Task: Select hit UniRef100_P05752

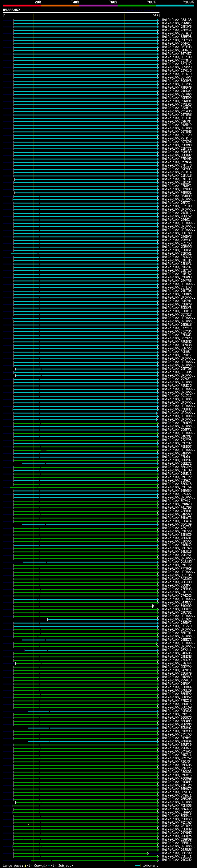Action: tap(176, 758)
